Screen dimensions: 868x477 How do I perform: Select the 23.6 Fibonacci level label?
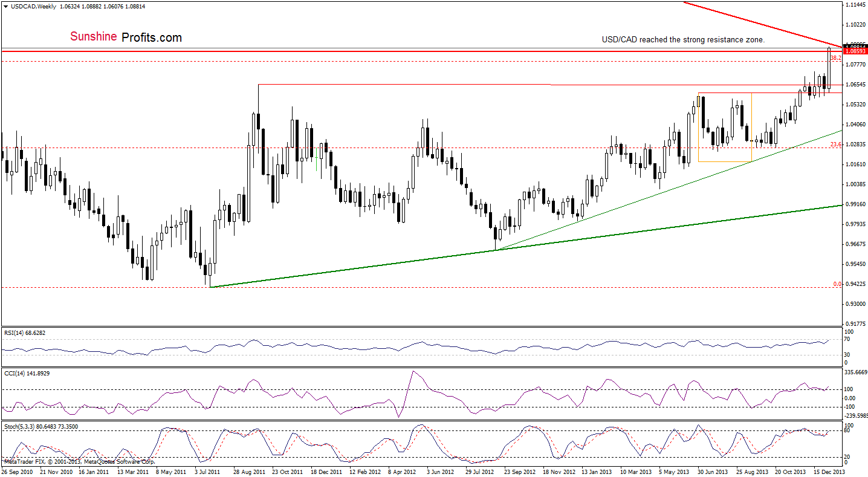(835, 144)
